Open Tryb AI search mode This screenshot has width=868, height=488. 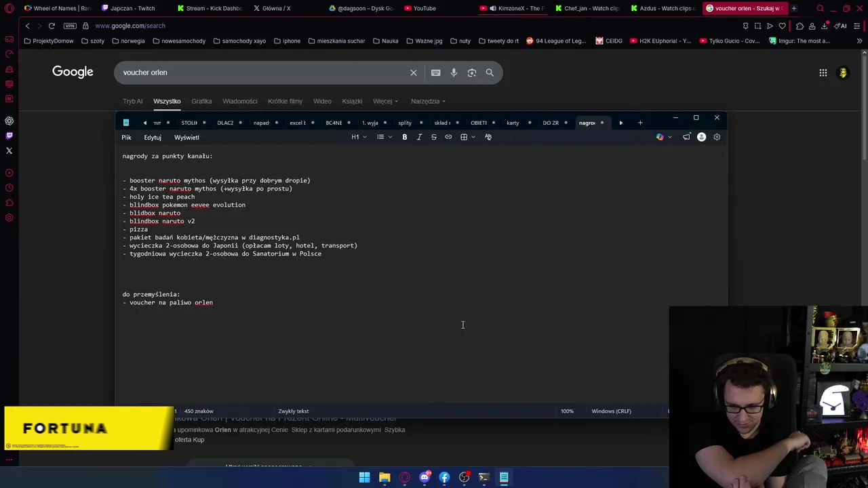133,101
